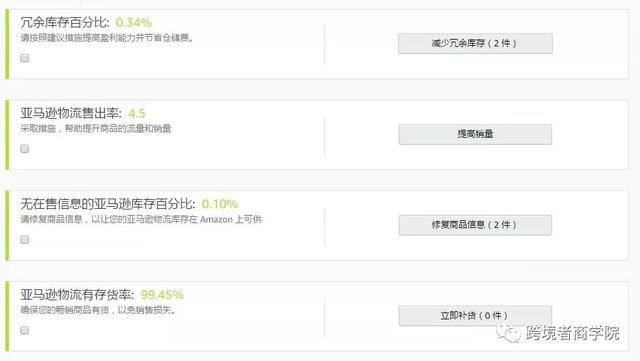Tick the checkbox under 冗余库存百分比
Image resolution: width=640 pixels, height=361 pixels.
tap(24, 58)
